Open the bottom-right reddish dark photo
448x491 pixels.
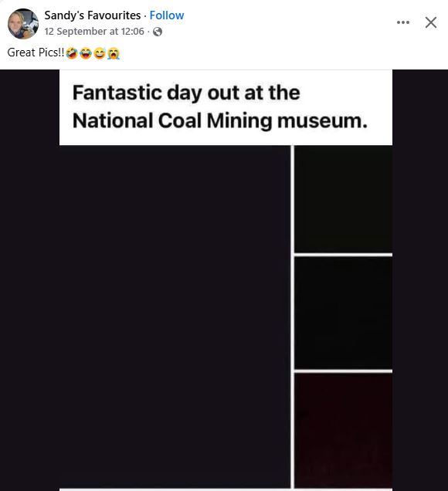click(344, 431)
